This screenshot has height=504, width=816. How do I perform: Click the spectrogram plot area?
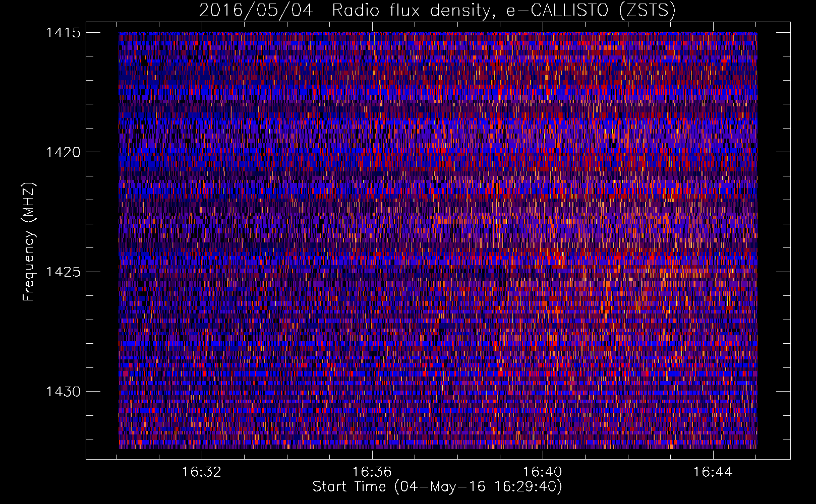click(438, 240)
